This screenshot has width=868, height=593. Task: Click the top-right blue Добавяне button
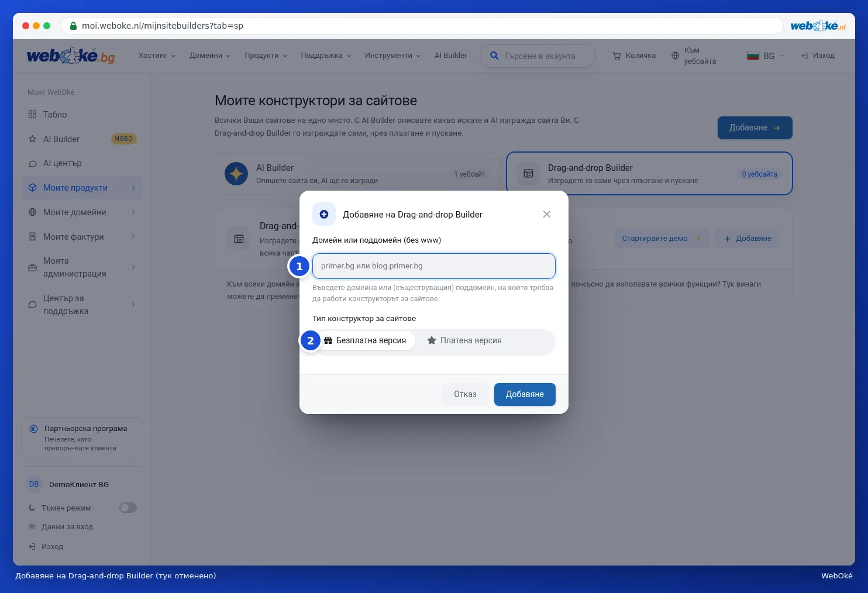[x=755, y=128]
